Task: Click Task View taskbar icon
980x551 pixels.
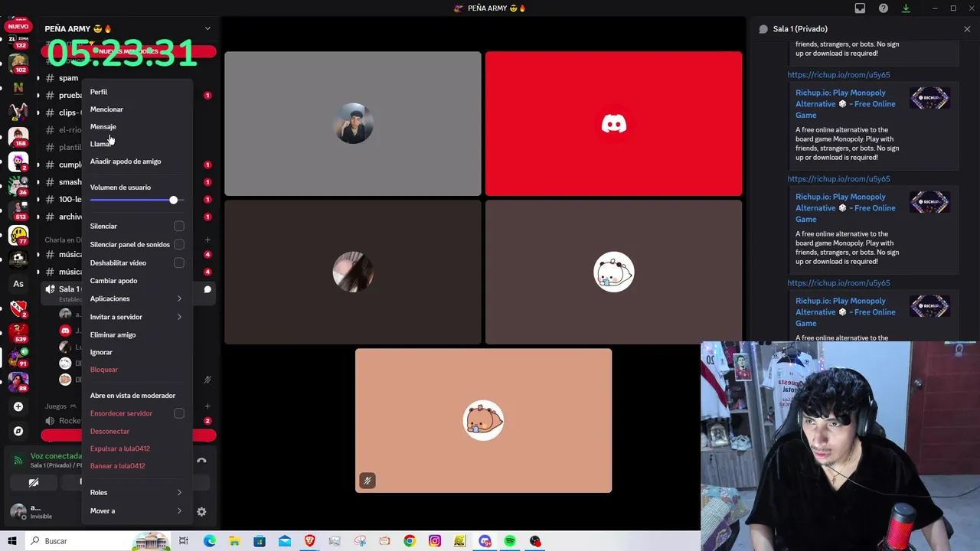Action: point(184,541)
